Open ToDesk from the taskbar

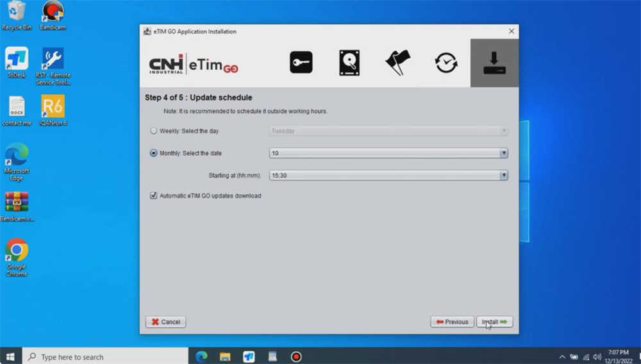(249, 357)
